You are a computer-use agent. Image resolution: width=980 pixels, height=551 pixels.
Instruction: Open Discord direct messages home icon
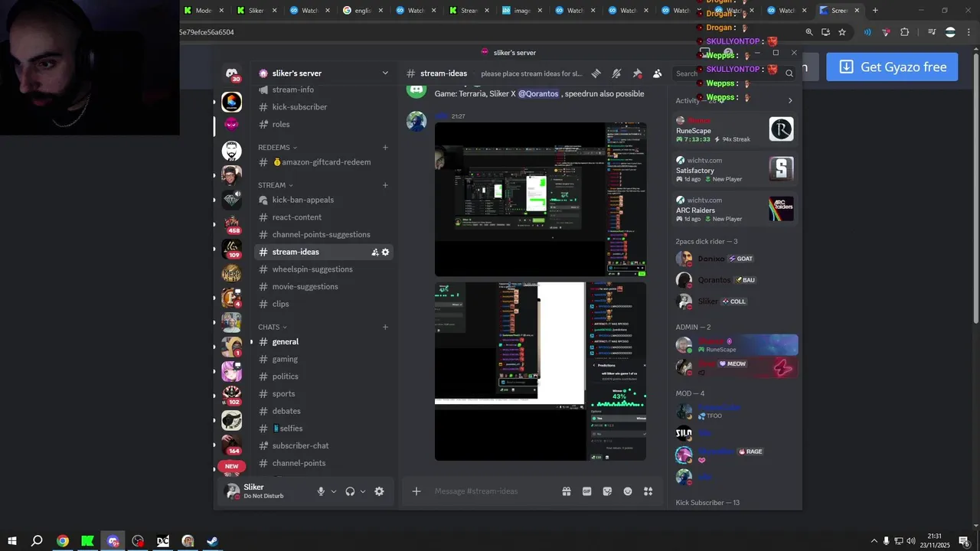pyautogui.click(x=231, y=73)
